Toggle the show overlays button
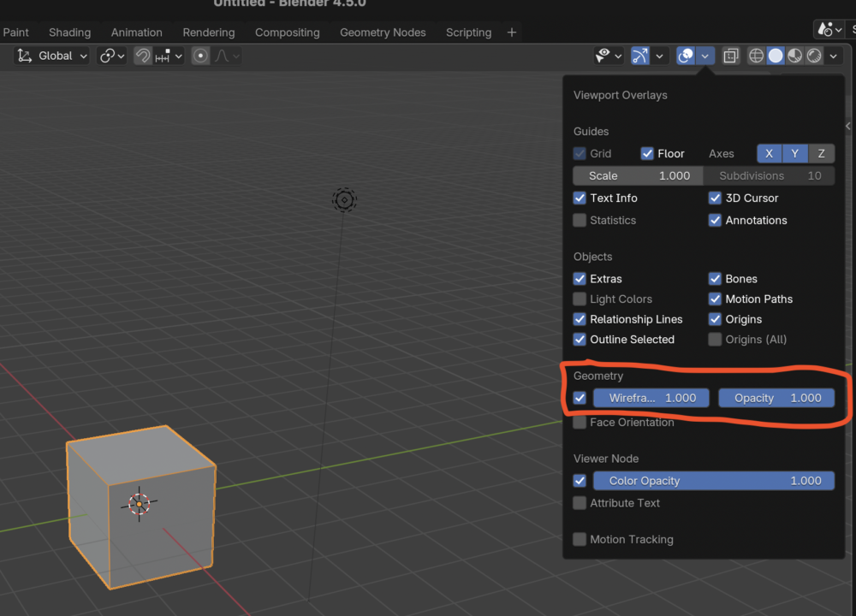 [x=686, y=56]
